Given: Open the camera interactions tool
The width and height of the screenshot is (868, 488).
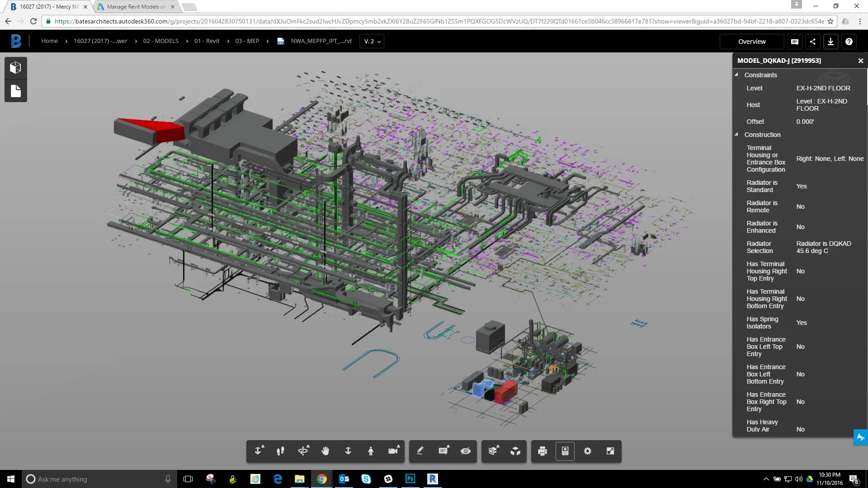Looking at the screenshot, I should pos(393,450).
